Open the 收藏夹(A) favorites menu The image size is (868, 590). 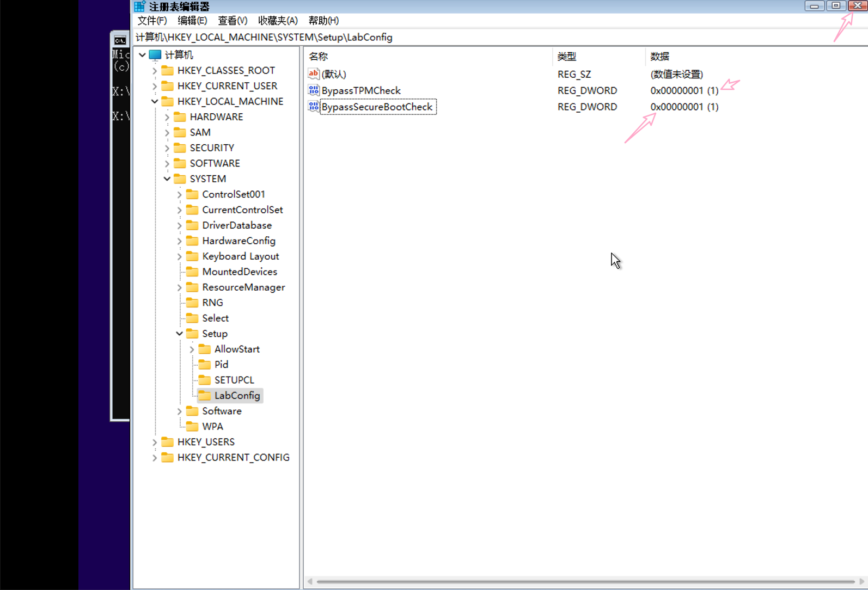[x=278, y=21]
